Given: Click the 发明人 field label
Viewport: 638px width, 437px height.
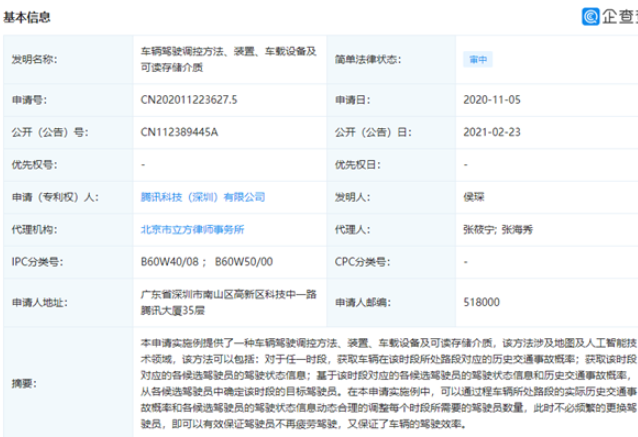Looking at the screenshot, I should (352, 197).
